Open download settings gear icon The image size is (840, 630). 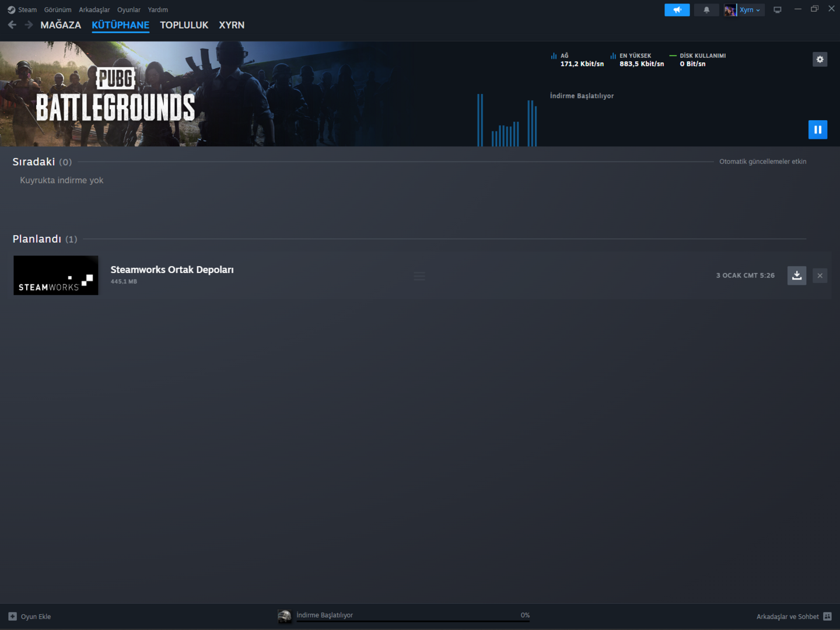[820, 60]
